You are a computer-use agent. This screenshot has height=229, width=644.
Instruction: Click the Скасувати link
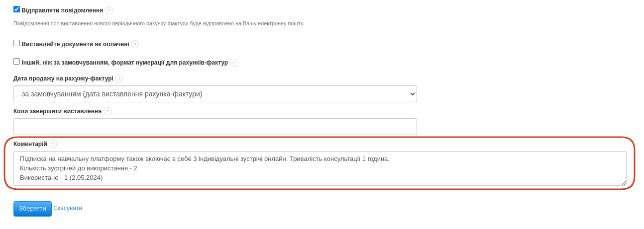click(x=68, y=208)
